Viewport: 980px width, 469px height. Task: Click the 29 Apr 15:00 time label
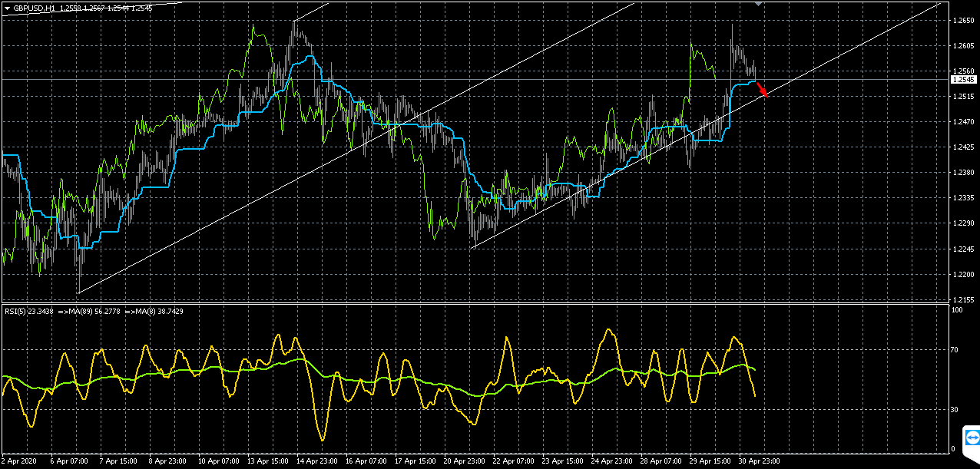(709, 462)
